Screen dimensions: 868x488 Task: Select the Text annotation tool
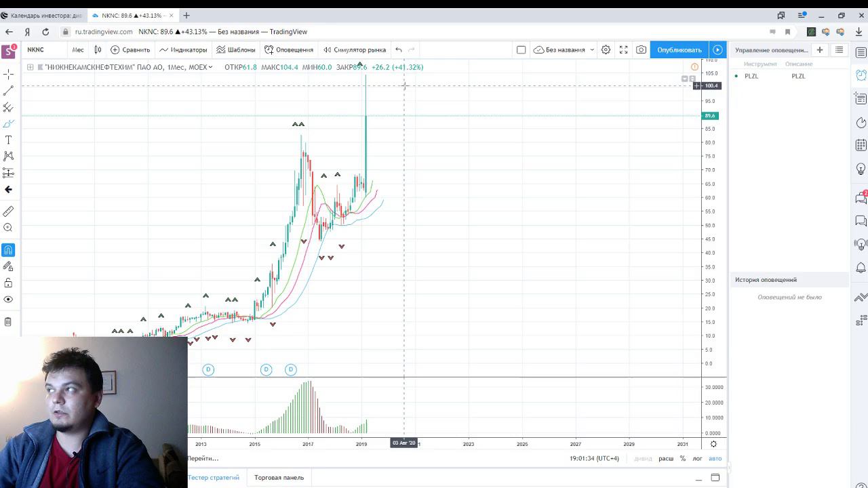point(8,140)
